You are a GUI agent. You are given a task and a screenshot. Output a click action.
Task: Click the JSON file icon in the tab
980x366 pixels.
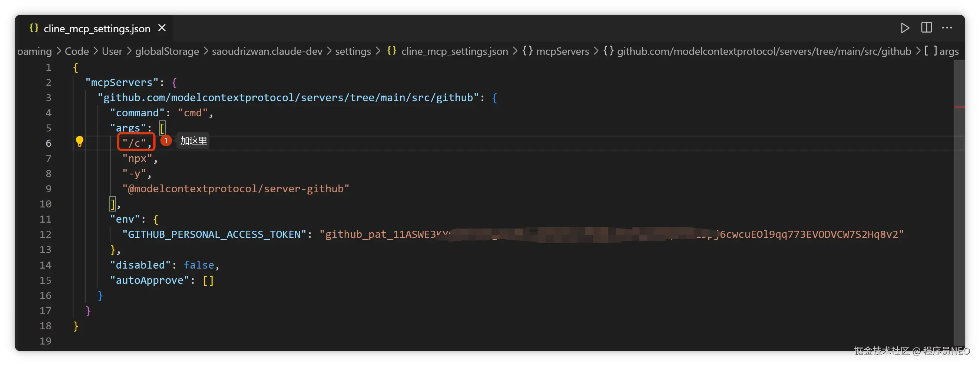coord(34,28)
